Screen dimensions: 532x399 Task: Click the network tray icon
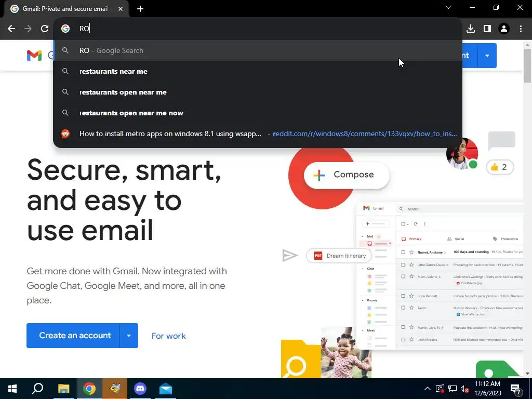pyautogui.click(x=453, y=389)
